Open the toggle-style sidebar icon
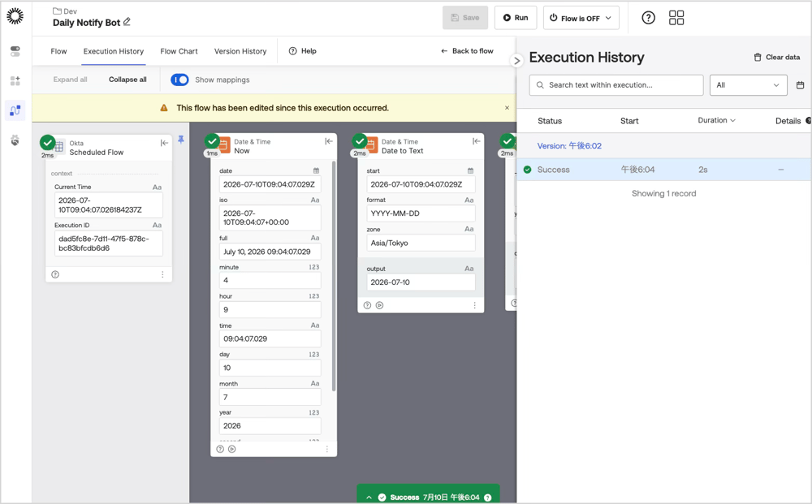 point(15,50)
